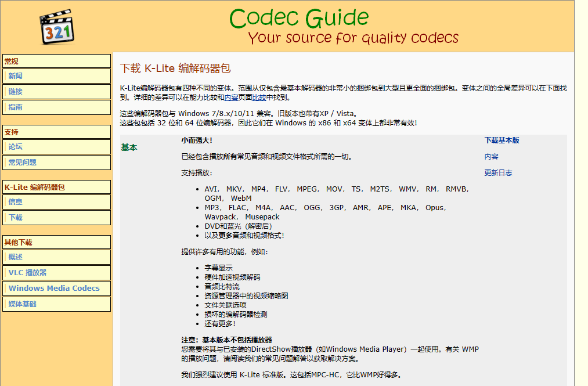
Task: Open the 论坛 support link
Action: [16, 147]
